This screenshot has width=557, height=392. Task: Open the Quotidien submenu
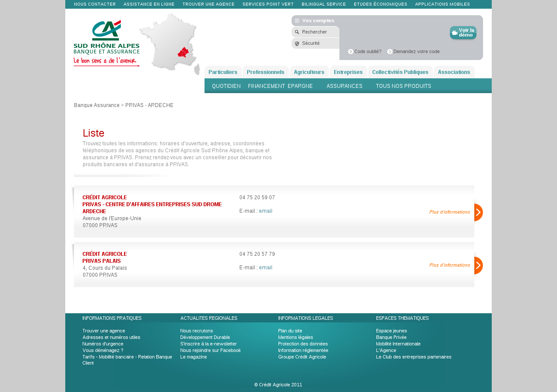(x=226, y=86)
